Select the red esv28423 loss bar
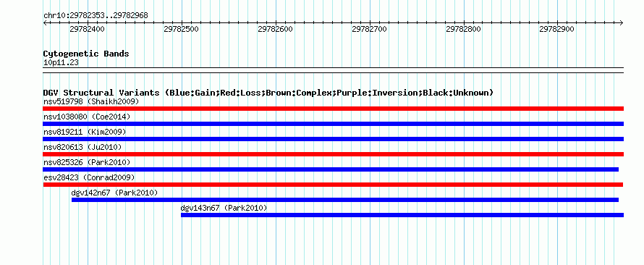 (x=333, y=185)
